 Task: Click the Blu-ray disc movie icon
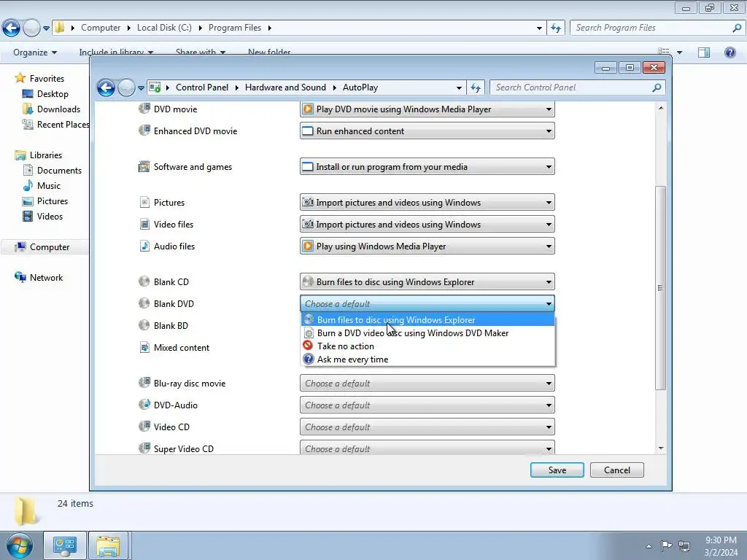click(x=144, y=383)
